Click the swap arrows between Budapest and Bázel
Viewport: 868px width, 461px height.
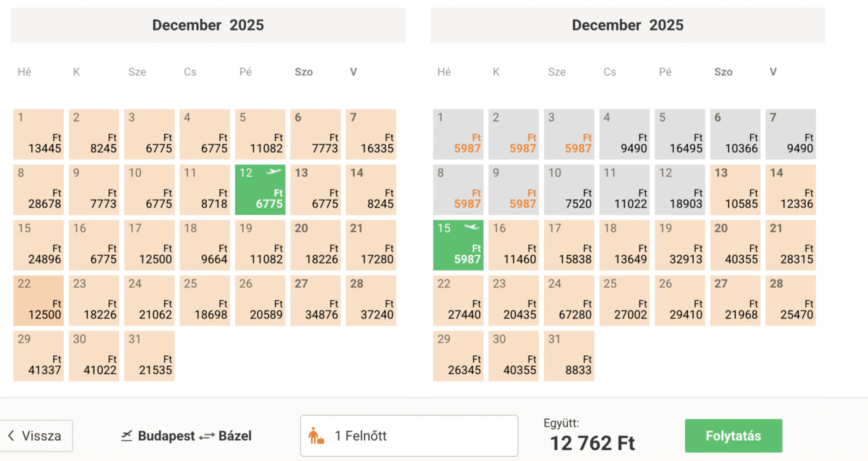pos(207,436)
